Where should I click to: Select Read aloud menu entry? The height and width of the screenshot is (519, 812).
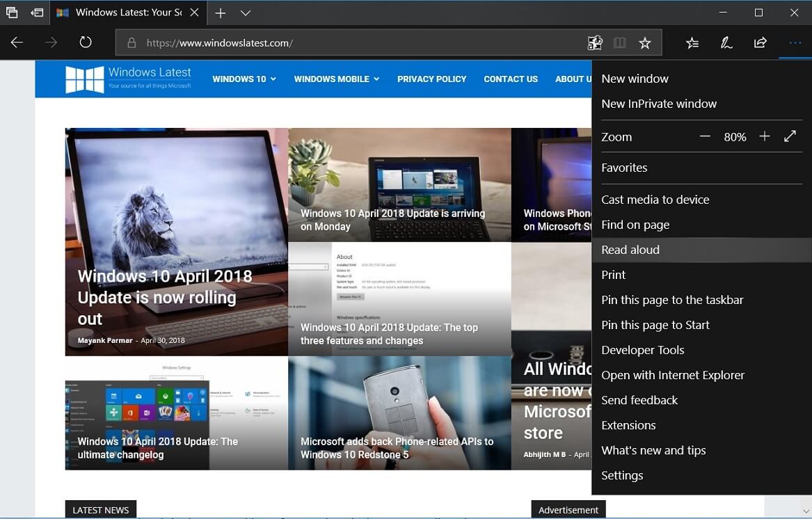(701, 250)
